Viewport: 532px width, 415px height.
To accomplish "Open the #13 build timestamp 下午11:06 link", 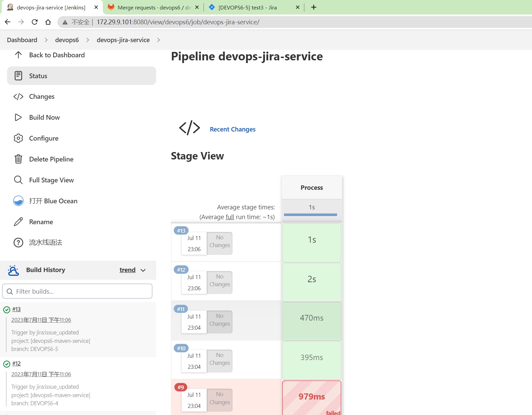I will click(x=41, y=320).
